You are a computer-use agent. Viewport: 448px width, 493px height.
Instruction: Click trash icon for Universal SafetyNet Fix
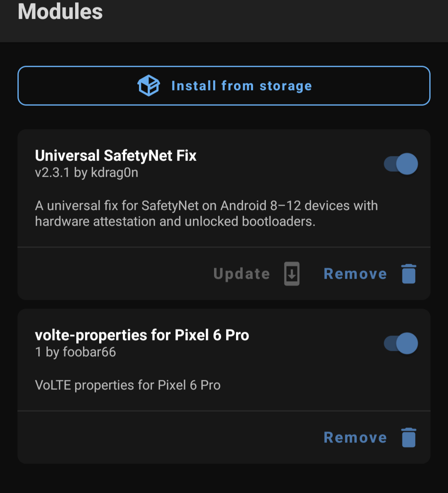409,274
